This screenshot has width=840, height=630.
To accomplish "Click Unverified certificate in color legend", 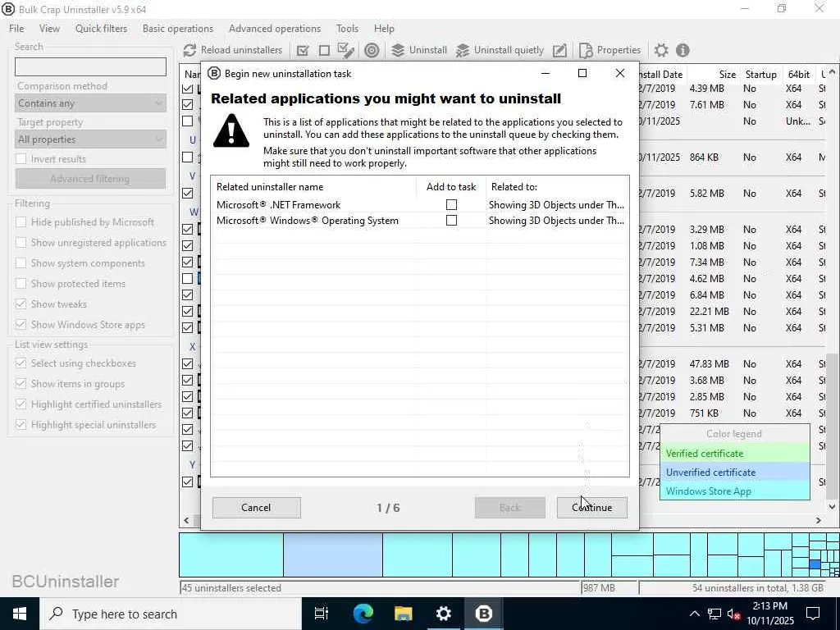I will (734, 472).
